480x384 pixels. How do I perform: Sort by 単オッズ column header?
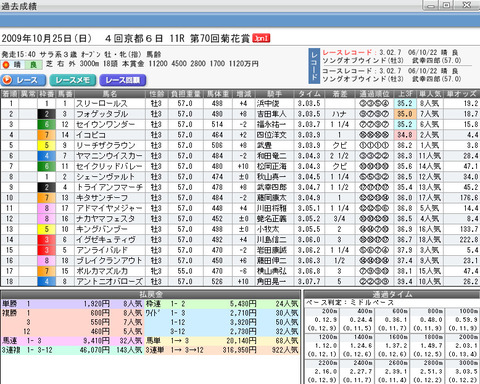tap(461, 94)
